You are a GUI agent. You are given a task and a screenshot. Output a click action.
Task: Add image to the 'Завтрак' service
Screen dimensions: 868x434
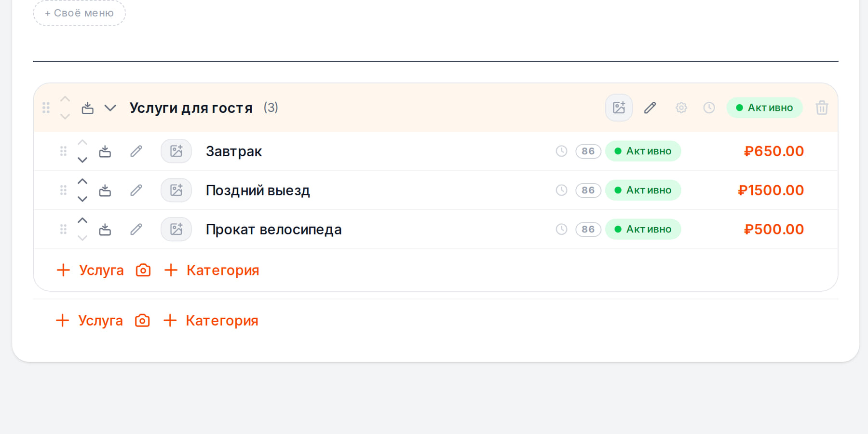[176, 151]
